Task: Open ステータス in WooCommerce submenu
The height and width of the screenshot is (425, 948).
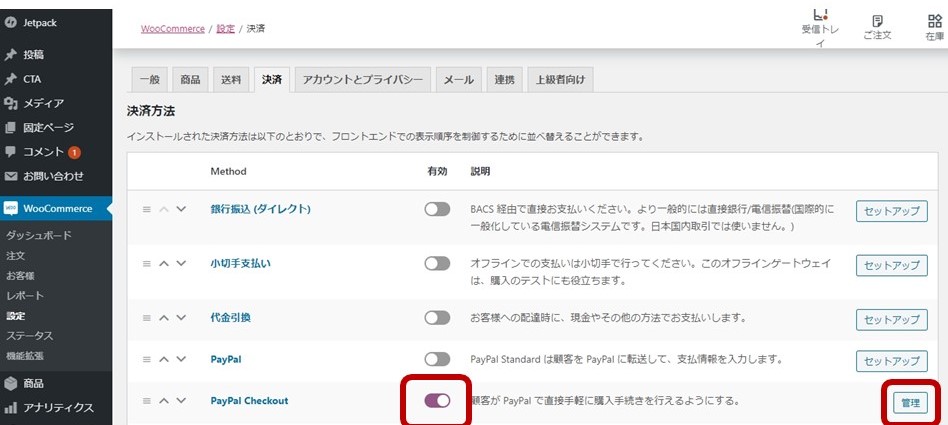Action: (30, 336)
